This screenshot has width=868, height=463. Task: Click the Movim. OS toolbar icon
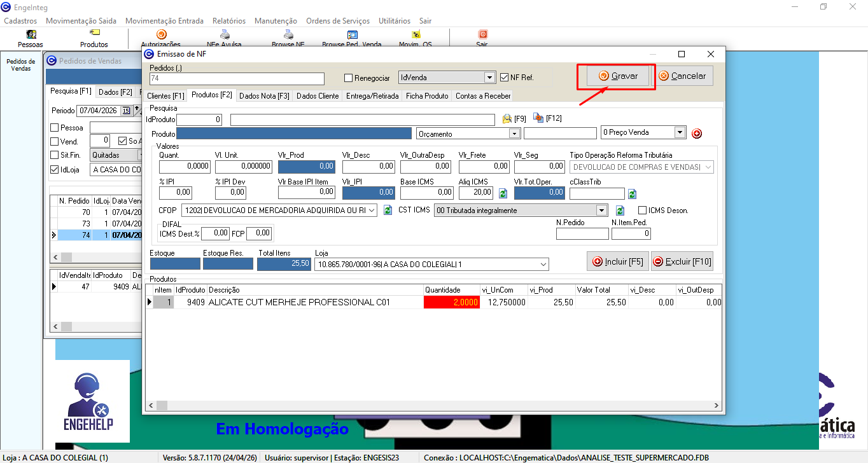[x=415, y=38]
